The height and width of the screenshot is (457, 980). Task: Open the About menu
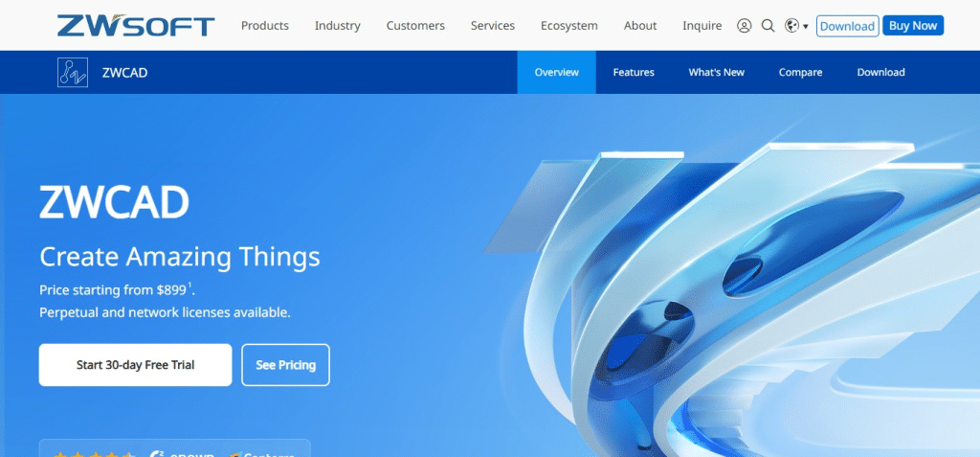click(x=640, y=26)
